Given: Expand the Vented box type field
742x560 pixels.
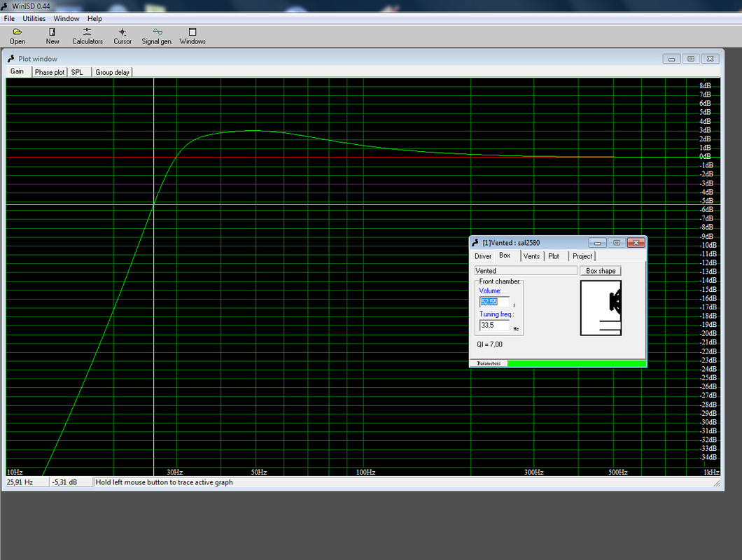Looking at the screenshot, I should (x=526, y=271).
